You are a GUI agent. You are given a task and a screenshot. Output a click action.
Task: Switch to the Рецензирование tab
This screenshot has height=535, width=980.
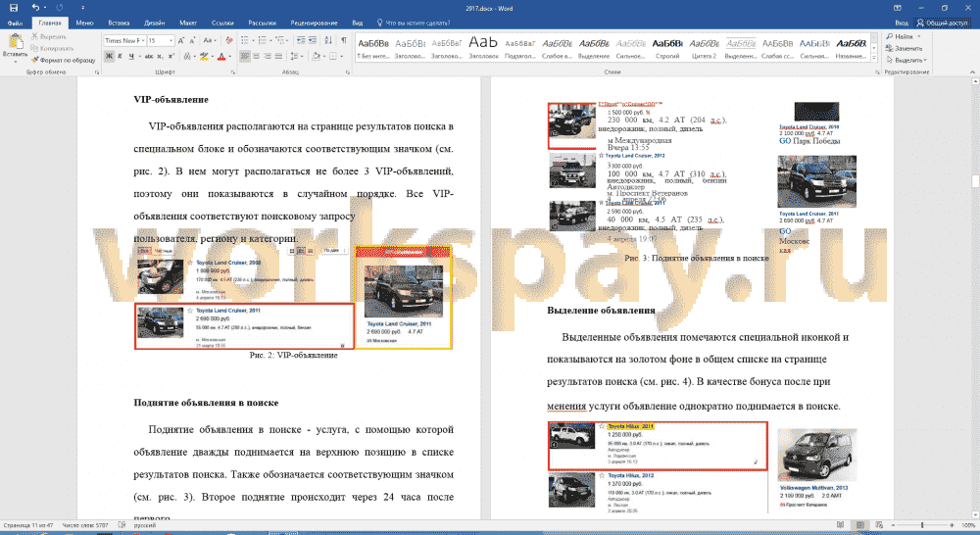(314, 24)
